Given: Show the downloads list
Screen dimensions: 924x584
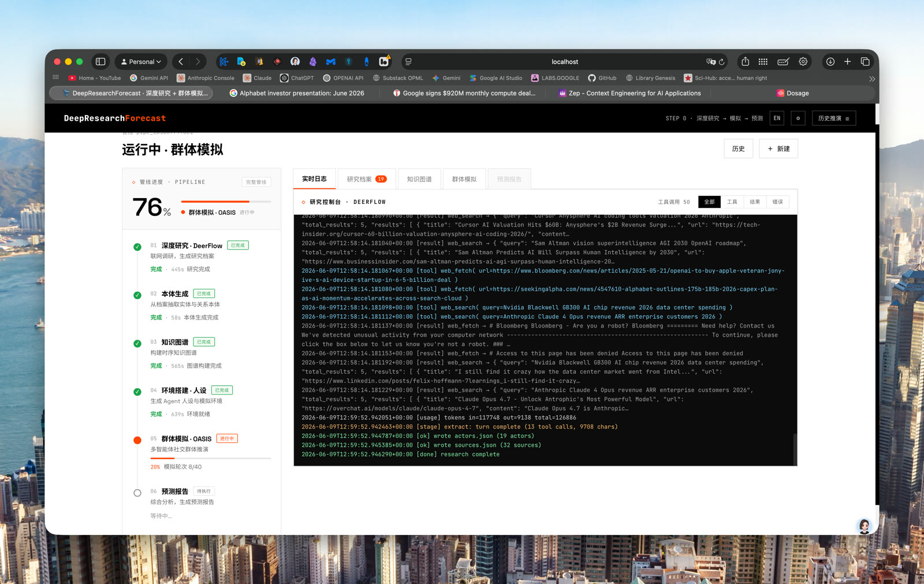Looking at the screenshot, I should click(830, 62).
